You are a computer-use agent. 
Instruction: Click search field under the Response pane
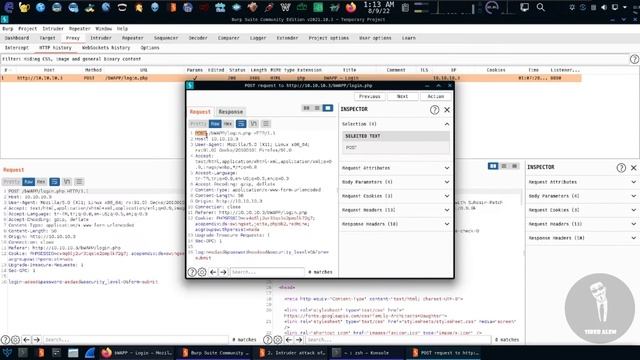(x=398, y=340)
